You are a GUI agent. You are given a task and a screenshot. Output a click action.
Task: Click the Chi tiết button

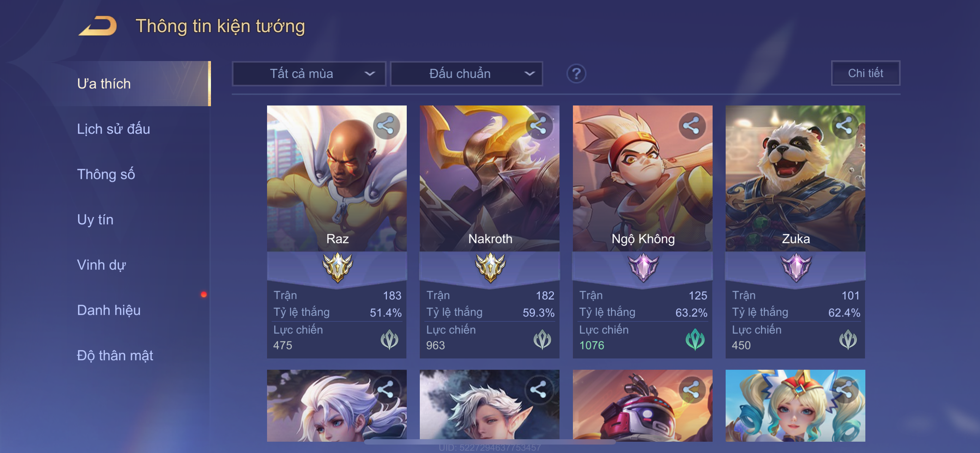click(865, 73)
